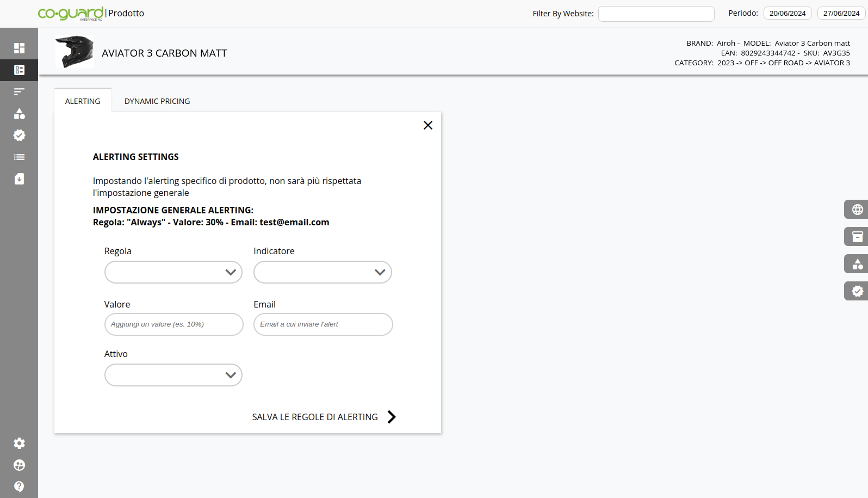The height and width of the screenshot is (498, 868).
Task: Switch to the Dynamic Pricing tab
Action: click(x=157, y=101)
